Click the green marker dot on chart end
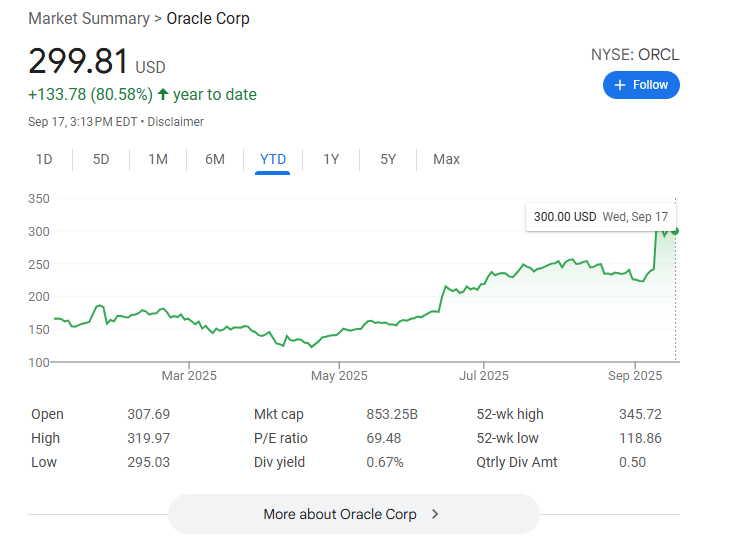 (675, 231)
